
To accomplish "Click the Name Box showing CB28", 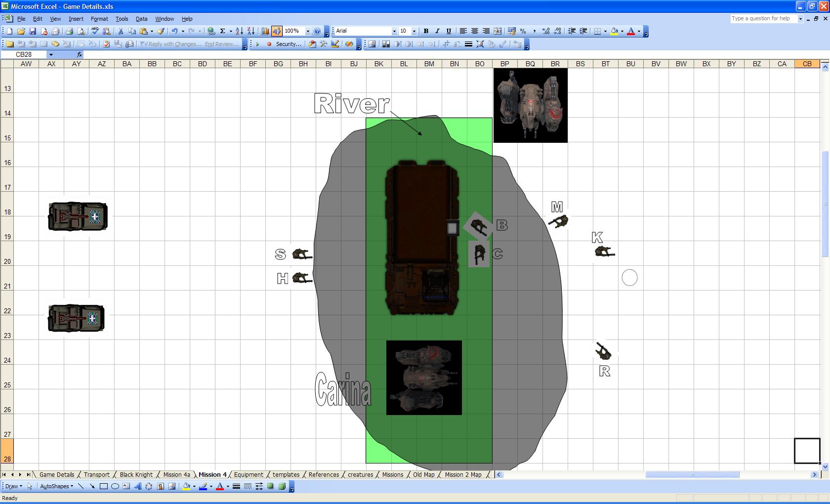I will (x=24, y=54).
